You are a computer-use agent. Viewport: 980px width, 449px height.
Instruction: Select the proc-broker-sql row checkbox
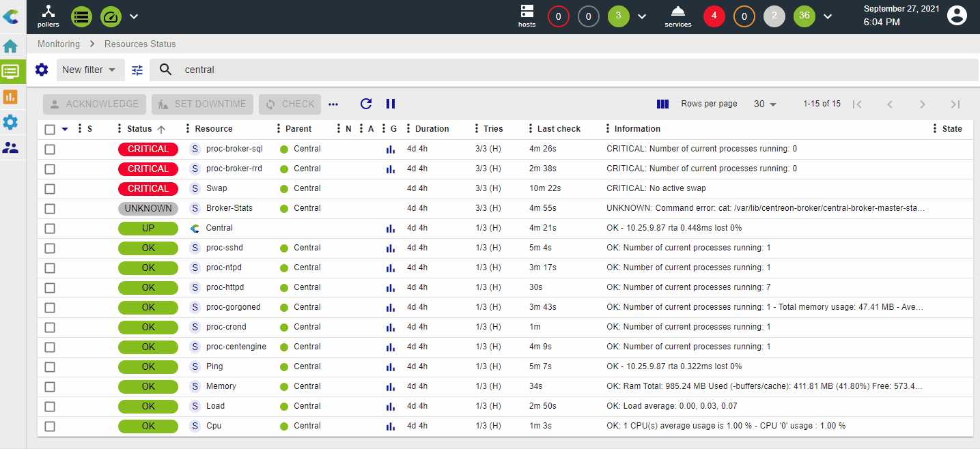[50, 149]
